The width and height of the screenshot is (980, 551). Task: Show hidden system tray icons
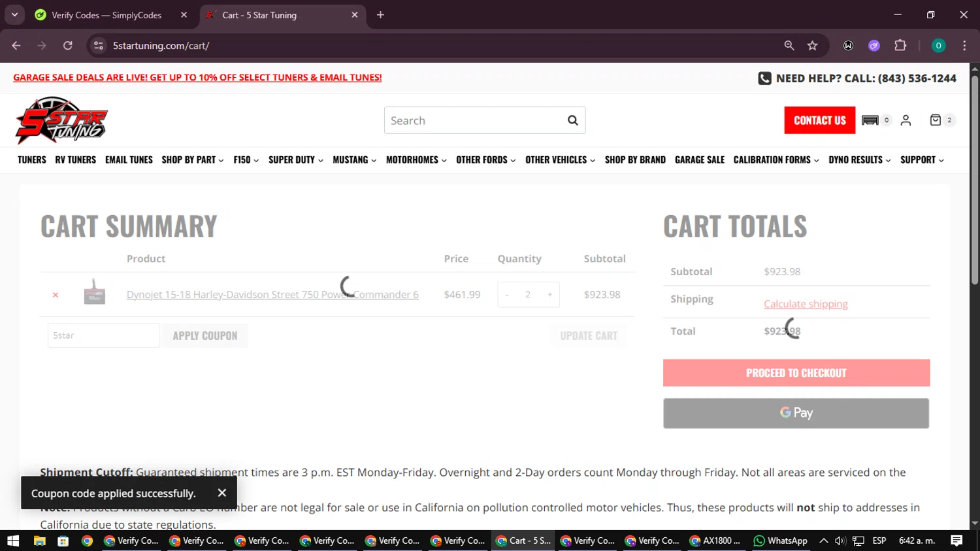(x=823, y=541)
